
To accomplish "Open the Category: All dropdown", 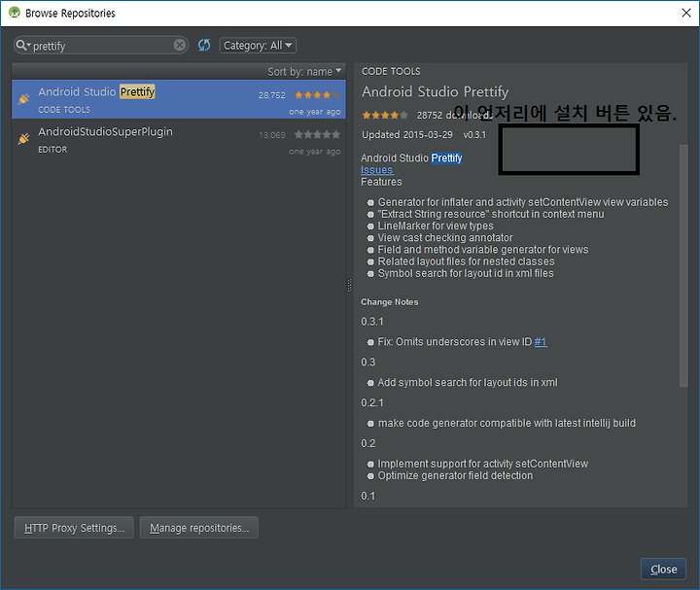I will click(x=258, y=46).
